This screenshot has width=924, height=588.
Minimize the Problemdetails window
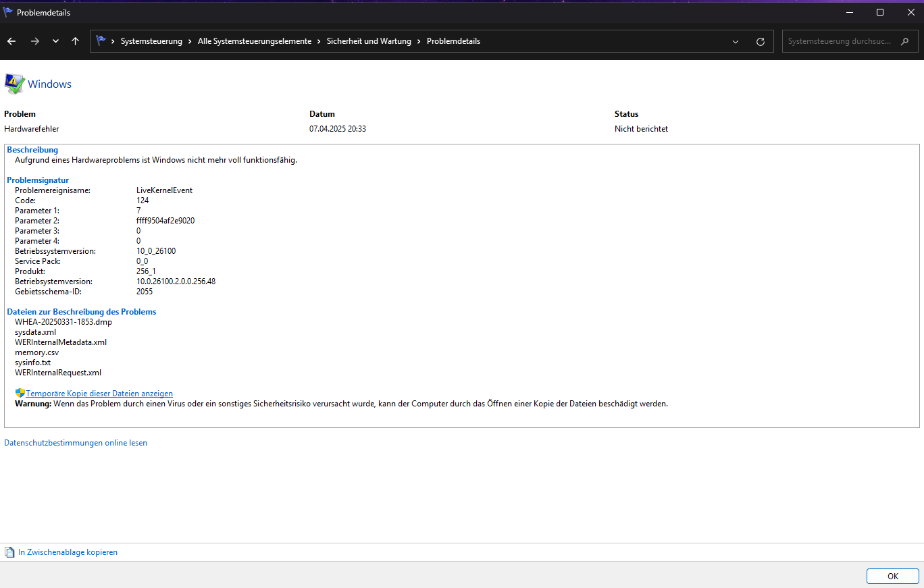coord(849,12)
